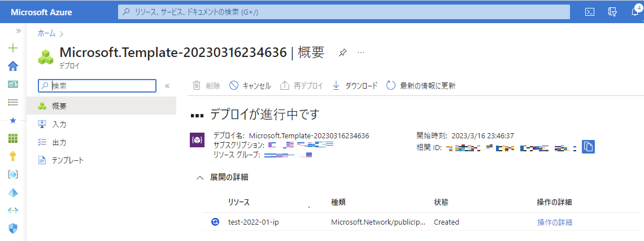Open the notifications bell
644x241 pixels.
click(635, 12)
